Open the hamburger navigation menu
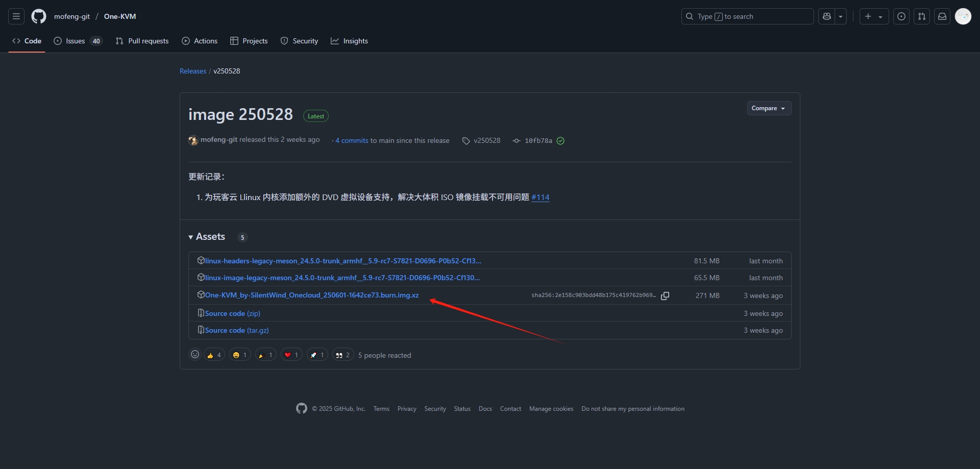Viewport: 980px width, 469px height. click(x=16, y=16)
